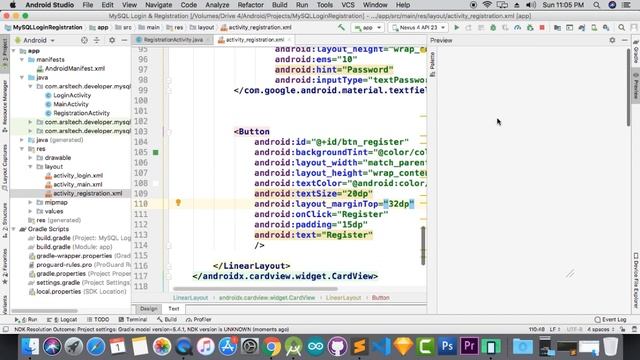
Task: Click the editor vertical scrollbar thumb
Action: 423,246
